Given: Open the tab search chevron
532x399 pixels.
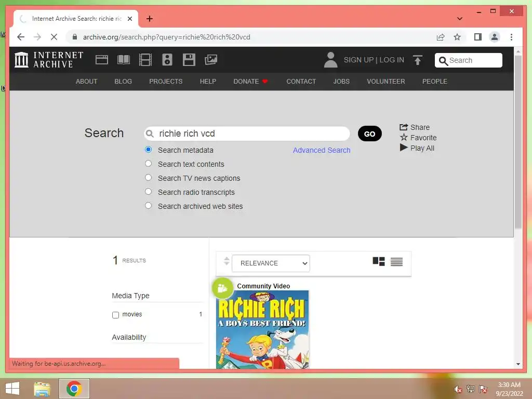Looking at the screenshot, I should coord(460,19).
